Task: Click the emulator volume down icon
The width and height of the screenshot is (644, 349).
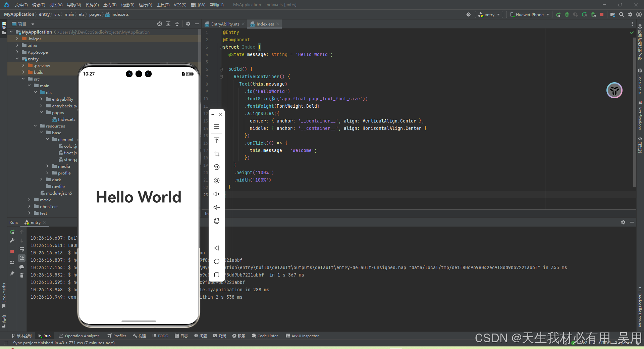Action: (217, 207)
